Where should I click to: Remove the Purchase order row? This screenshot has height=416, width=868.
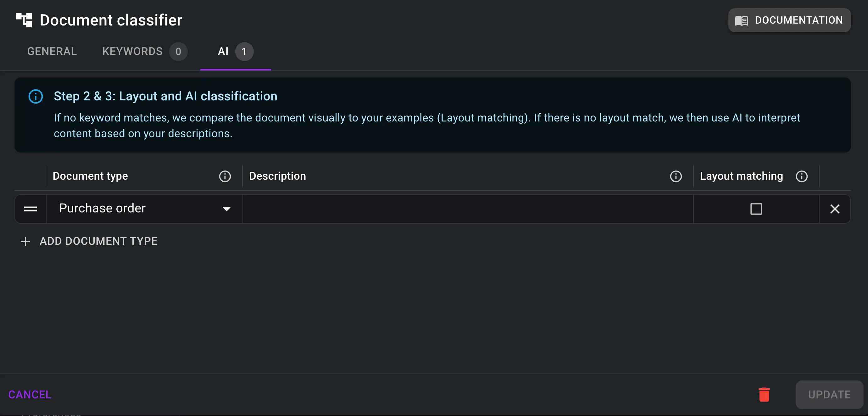click(x=835, y=209)
